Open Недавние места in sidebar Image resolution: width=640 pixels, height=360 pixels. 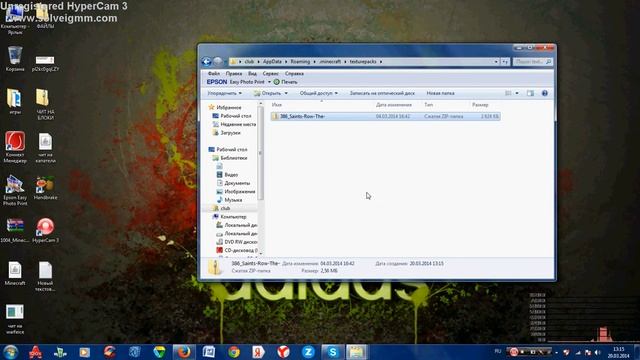[x=238, y=124]
